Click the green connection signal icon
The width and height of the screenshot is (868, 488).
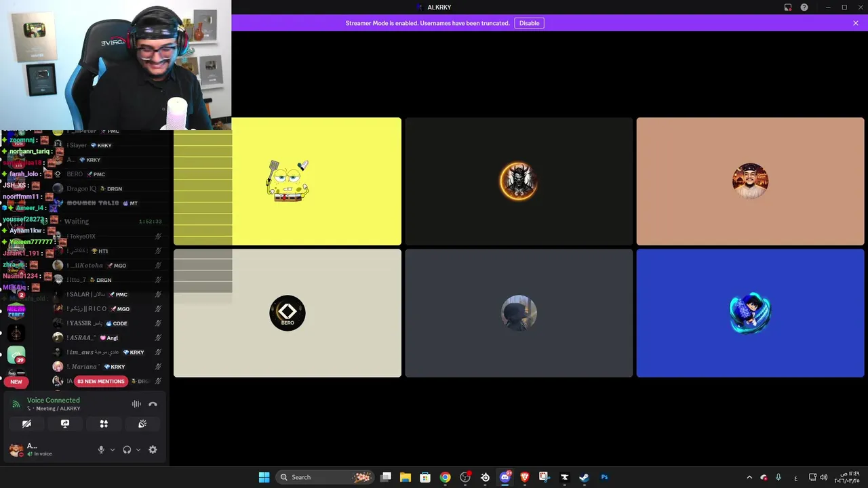pyautogui.click(x=16, y=404)
